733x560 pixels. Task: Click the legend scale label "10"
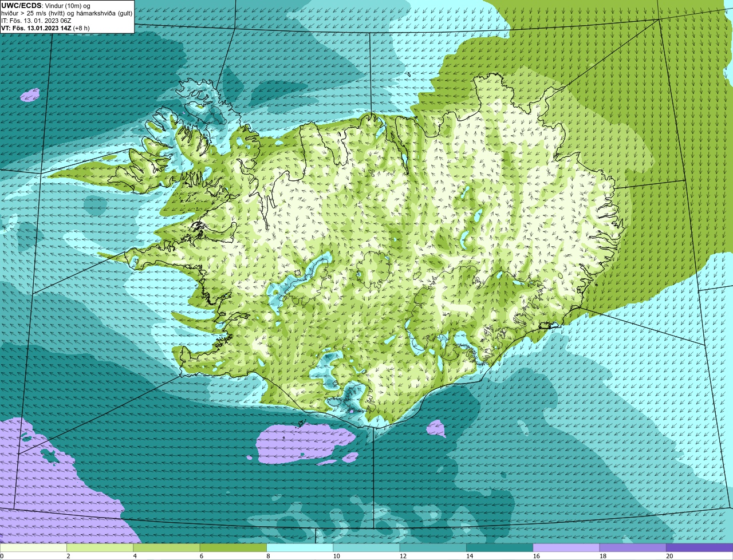pyautogui.click(x=336, y=556)
